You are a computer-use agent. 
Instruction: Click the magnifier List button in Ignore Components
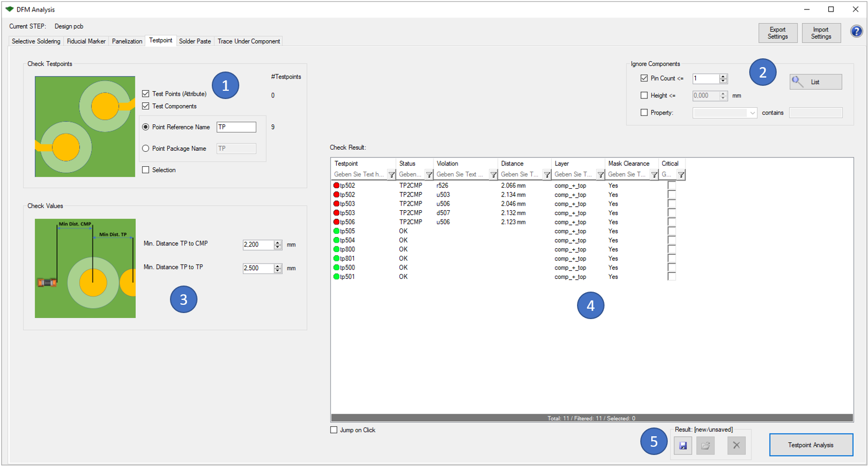(816, 82)
